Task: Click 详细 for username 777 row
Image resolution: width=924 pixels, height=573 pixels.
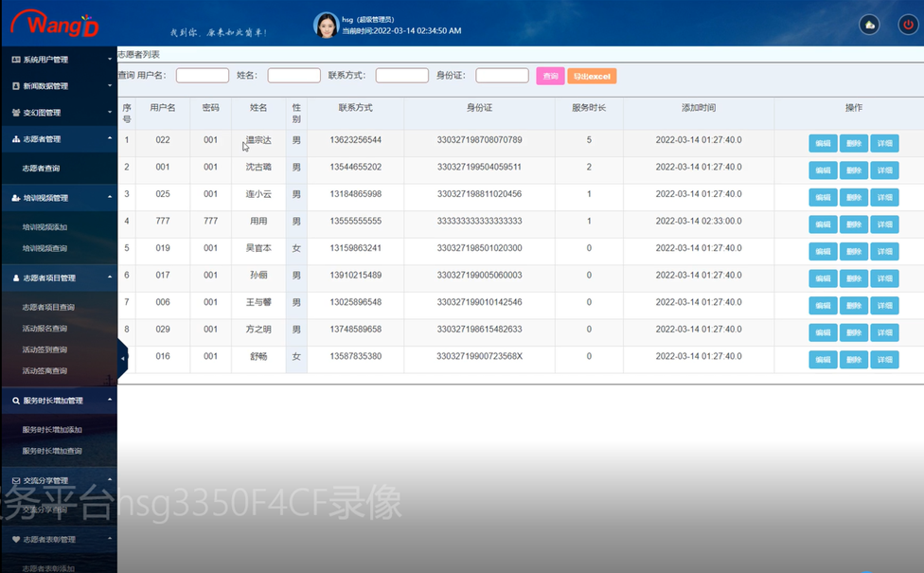Action: (884, 224)
